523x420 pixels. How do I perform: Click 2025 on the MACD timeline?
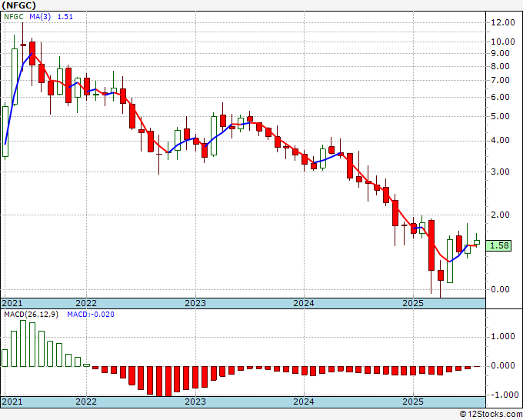click(x=413, y=402)
